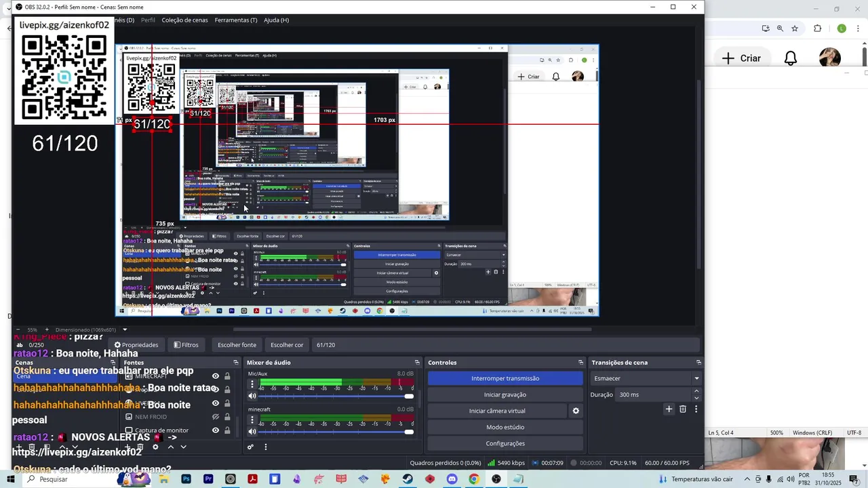Pop out the Transições de cena dock
This screenshot has width=868, height=488.
(698, 363)
